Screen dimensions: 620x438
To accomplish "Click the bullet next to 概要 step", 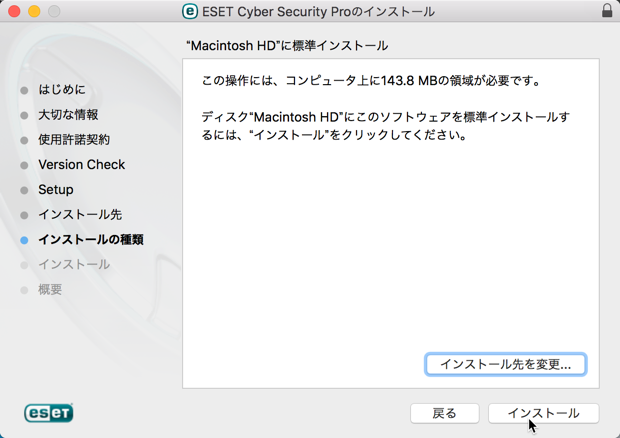I will click(24, 290).
